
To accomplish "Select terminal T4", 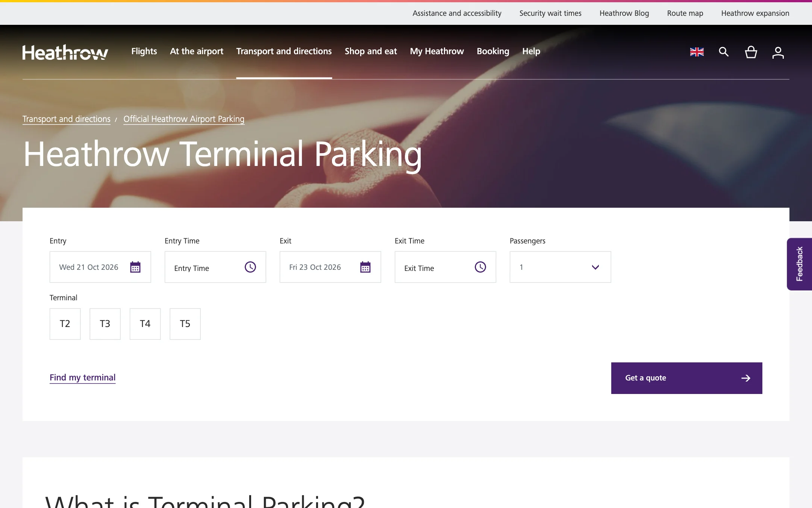I will pyautogui.click(x=145, y=324).
